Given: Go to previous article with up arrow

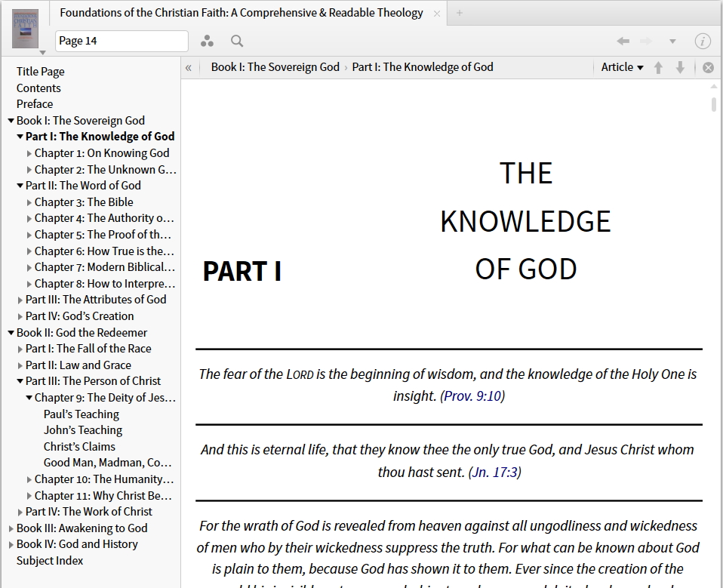Looking at the screenshot, I should pyautogui.click(x=658, y=68).
